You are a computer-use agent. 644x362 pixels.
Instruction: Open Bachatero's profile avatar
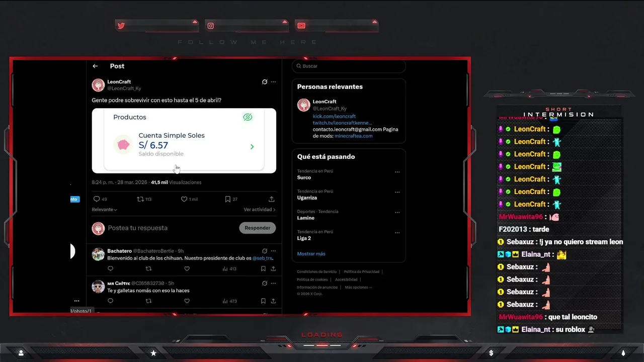point(98,254)
